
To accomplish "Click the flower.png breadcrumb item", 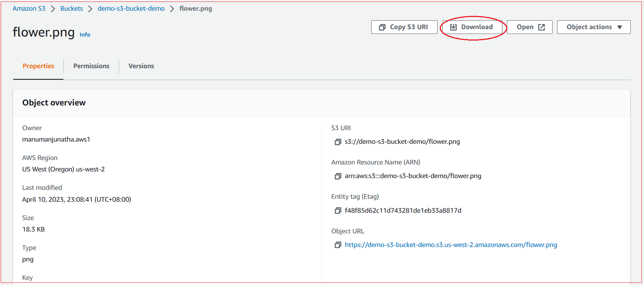I will (195, 8).
